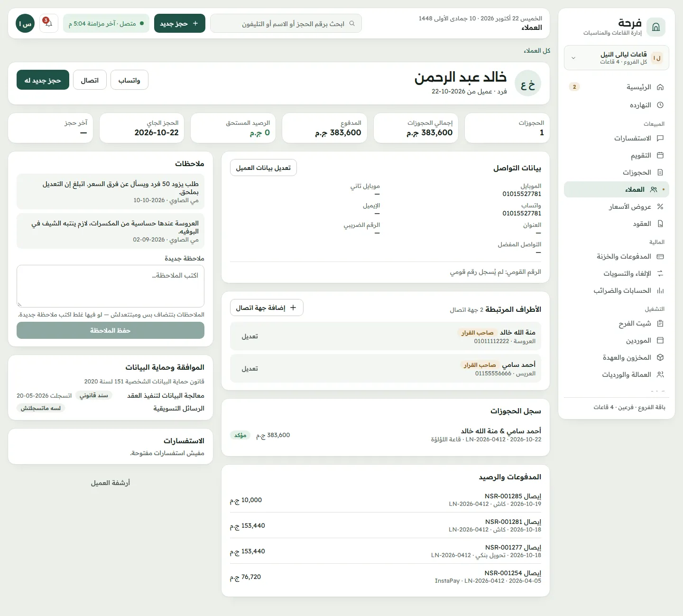Open booking أحمد سامي & منة الله خالد

[386, 435]
